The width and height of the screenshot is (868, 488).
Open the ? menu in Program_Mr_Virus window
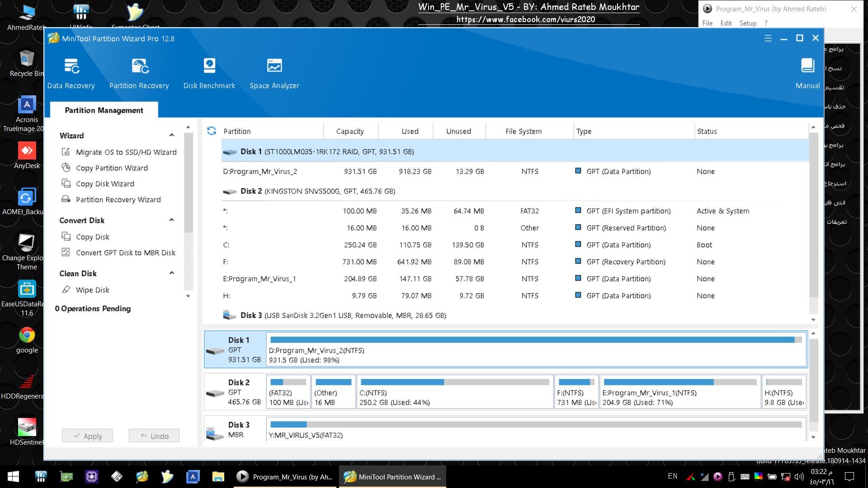pos(766,23)
